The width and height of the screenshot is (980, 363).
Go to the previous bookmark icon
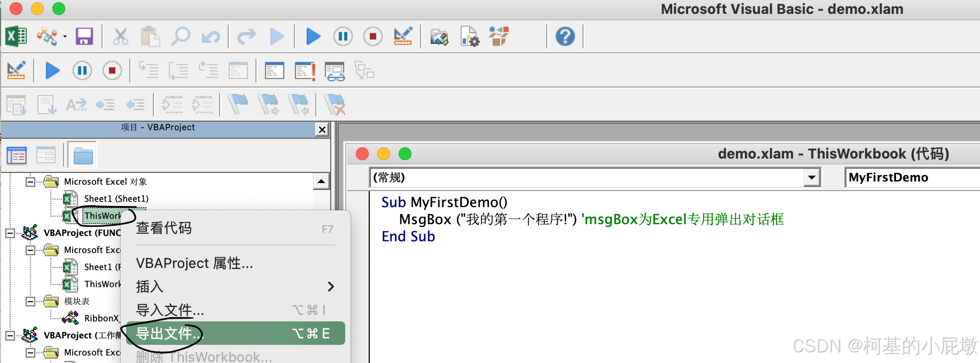point(298,104)
